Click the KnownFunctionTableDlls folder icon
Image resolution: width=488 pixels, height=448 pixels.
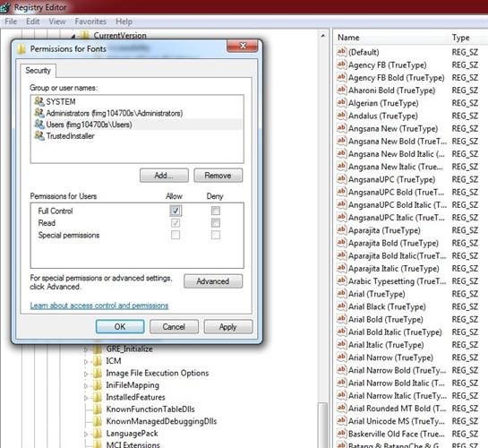(x=98, y=409)
